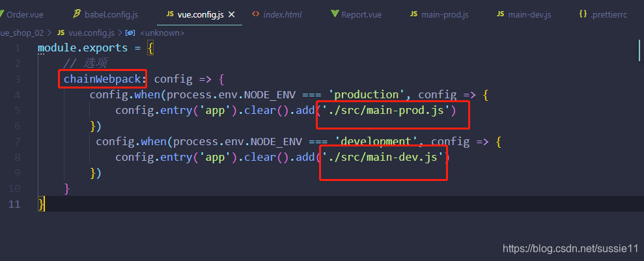Open the .prettierrc tab
Screen dimensions: 644x261
click(x=609, y=15)
